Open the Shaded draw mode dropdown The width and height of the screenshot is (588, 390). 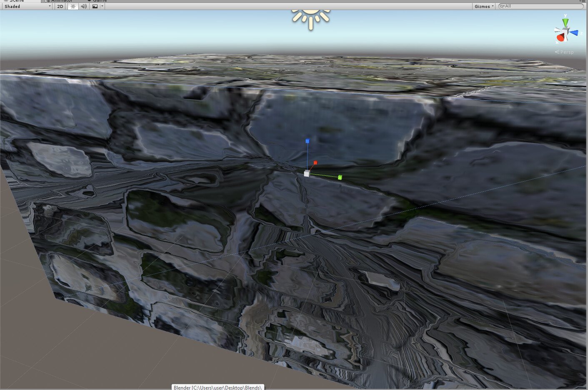26,6
